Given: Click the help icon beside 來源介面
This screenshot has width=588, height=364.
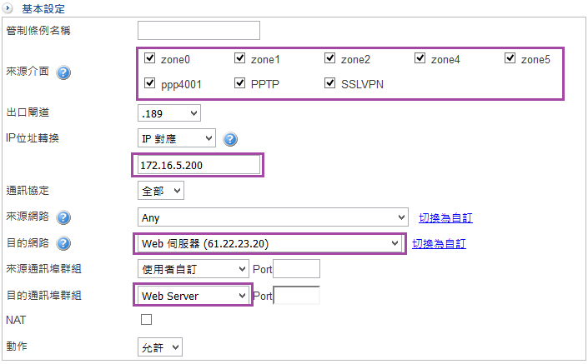Looking at the screenshot, I should point(63,72).
